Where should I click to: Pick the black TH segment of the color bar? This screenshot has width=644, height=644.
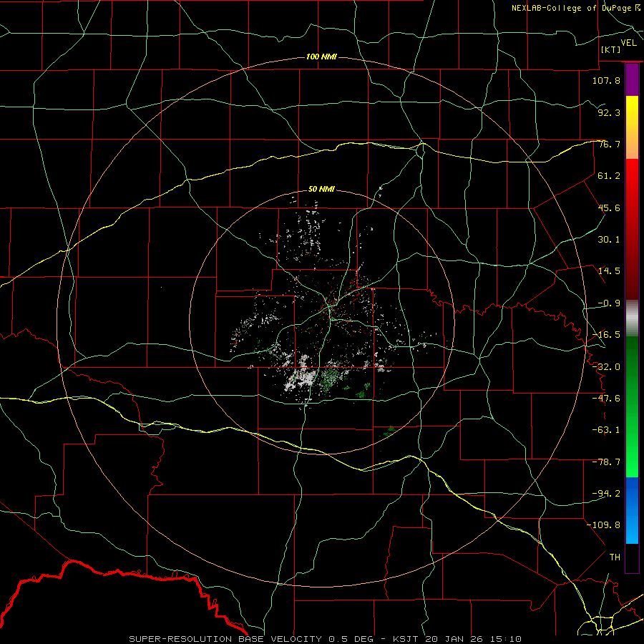[632, 557]
